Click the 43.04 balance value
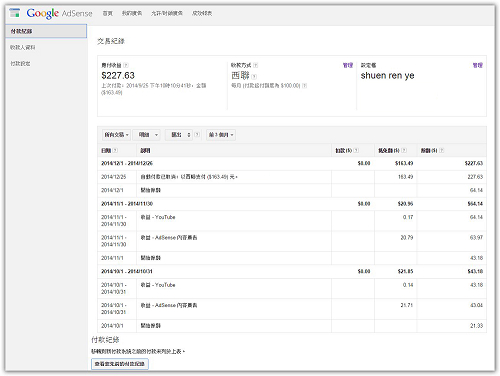 click(476, 305)
